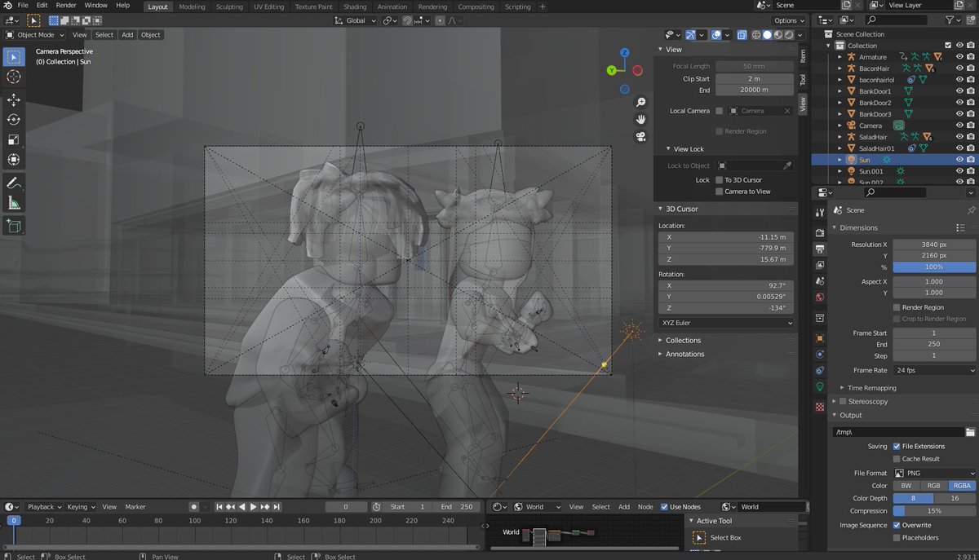Switch to the Modeling workspace tab
Image resolution: width=979 pixels, height=560 pixels.
tap(192, 7)
